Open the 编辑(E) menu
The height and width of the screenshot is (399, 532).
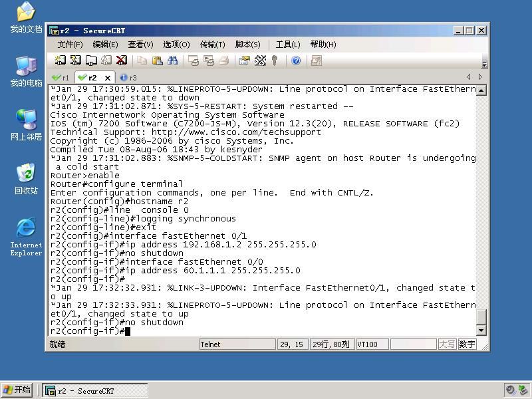(x=105, y=45)
